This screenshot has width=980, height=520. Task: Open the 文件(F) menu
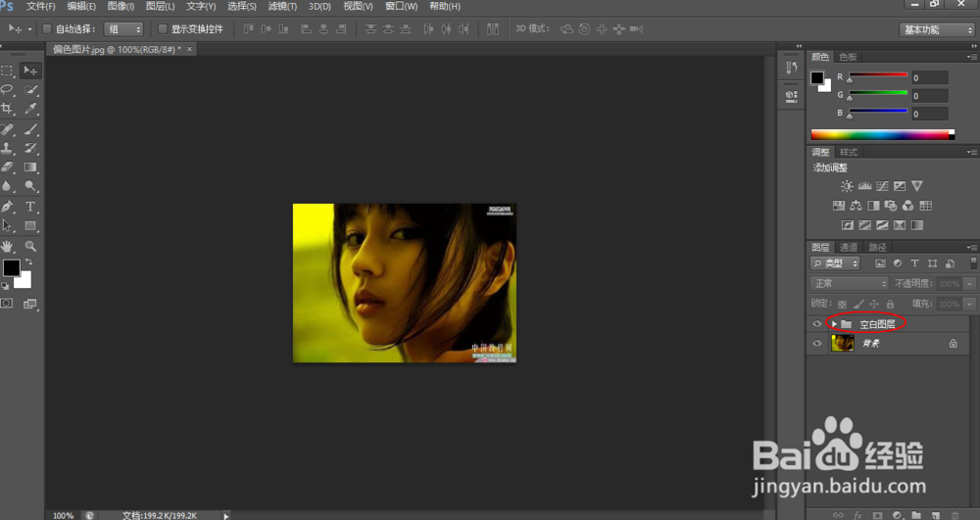point(41,6)
